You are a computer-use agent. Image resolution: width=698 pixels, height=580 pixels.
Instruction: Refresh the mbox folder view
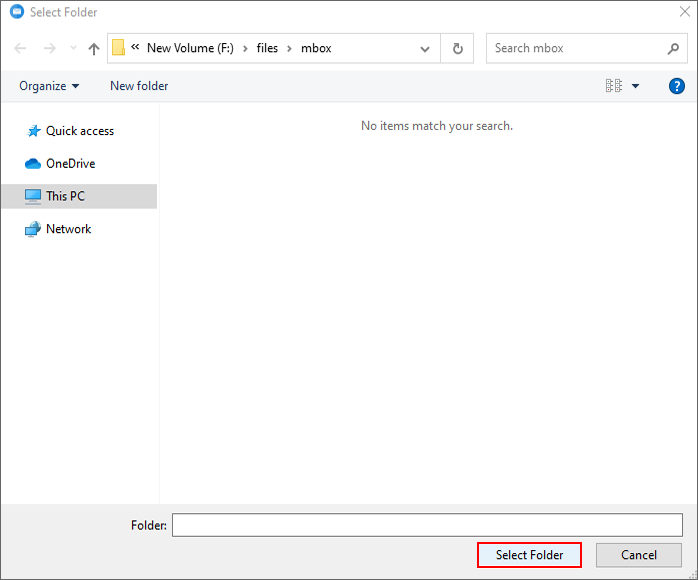[457, 48]
